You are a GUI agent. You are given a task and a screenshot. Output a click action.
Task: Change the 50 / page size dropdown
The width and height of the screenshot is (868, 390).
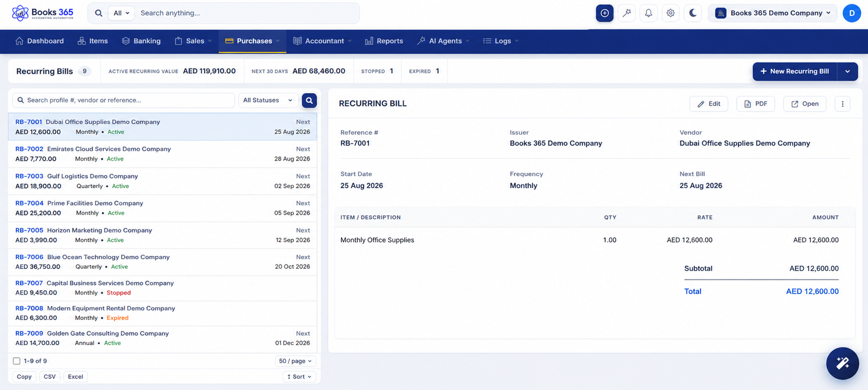point(295,361)
